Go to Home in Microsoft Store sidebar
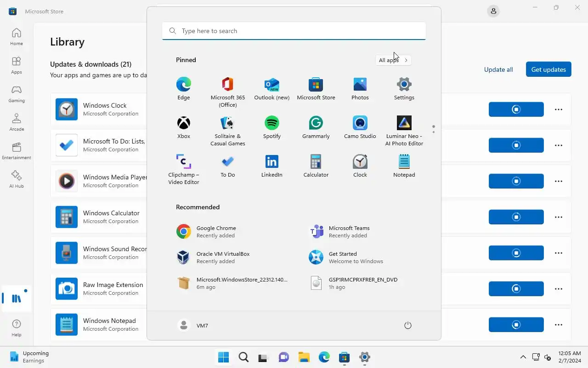Viewport: 588px width, 368px height. click(17, 37)
